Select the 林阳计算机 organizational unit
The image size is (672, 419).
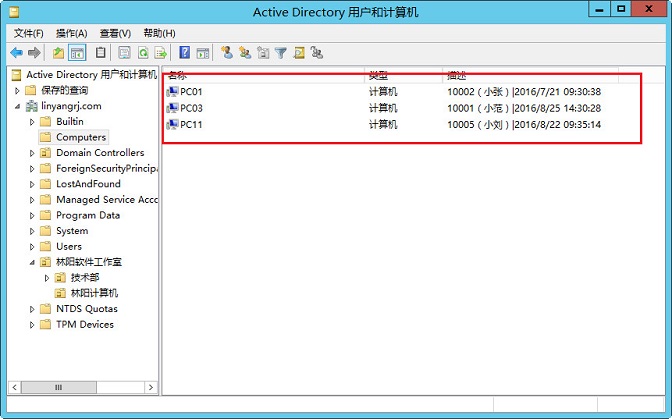click(93, 293)
